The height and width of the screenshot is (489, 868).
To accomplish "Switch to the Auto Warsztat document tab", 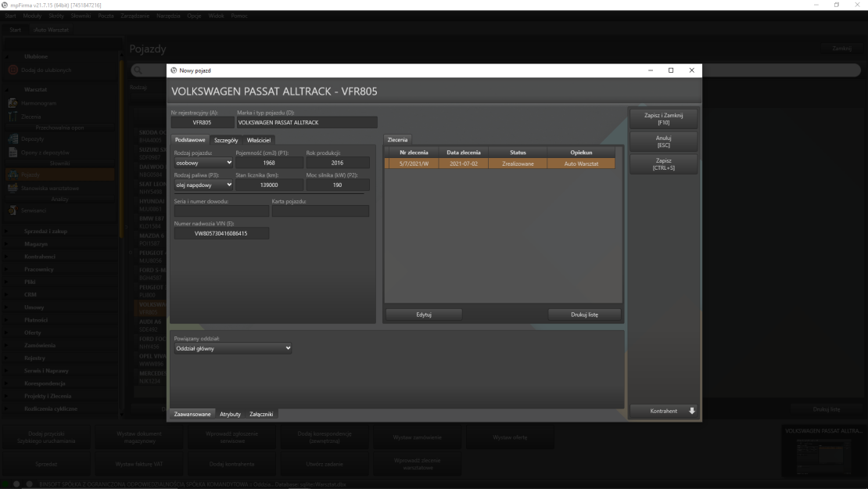I will [51, 30].
